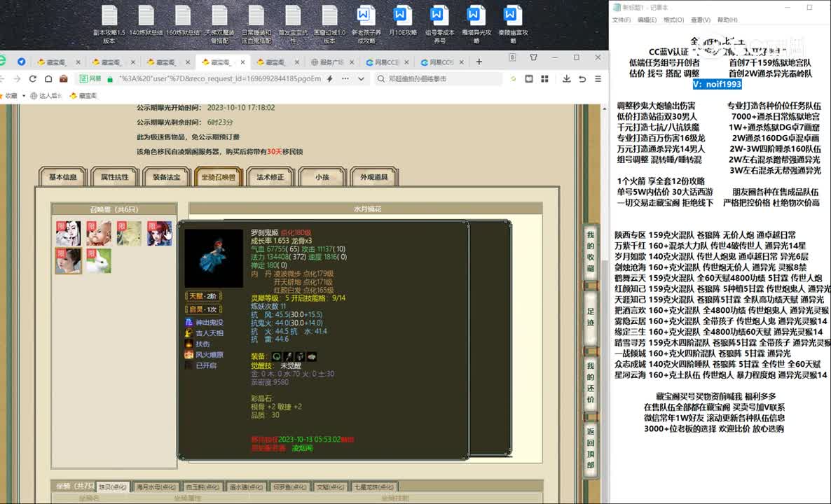Image resolution: width=831 pixels, height=504 pixels.
Task: Open the three-dot more options in address bar
Action: coord(345,79)
